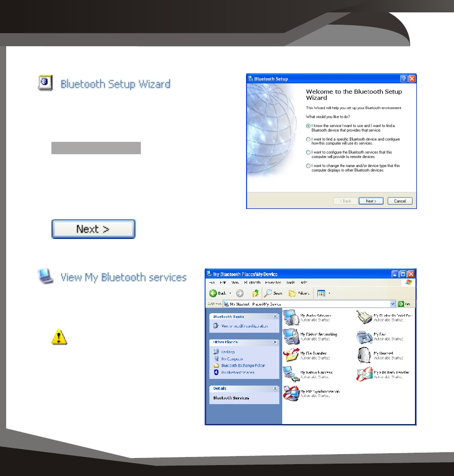Click the help question mark in Bluetooth Setup

point(404,79)
